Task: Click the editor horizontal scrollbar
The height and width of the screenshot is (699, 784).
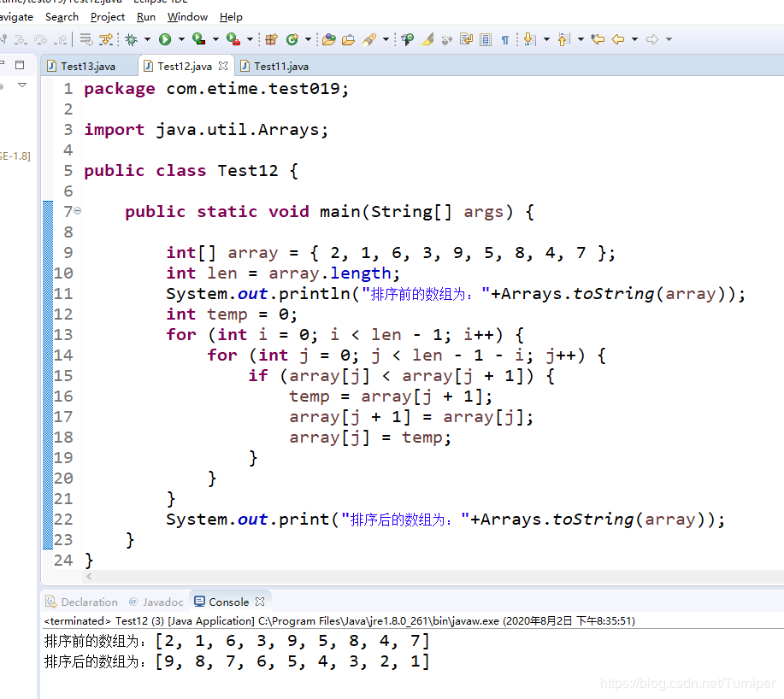Action: coord(410,578)
